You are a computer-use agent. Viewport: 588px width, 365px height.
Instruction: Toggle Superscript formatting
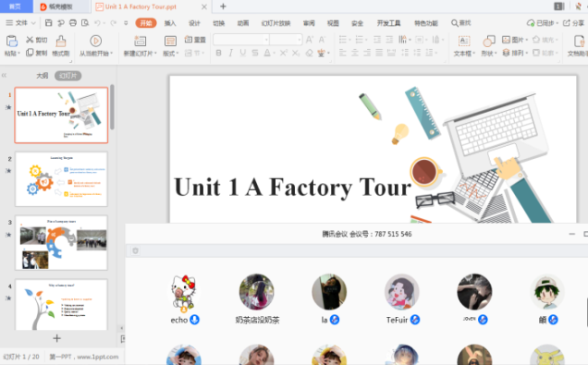[x=284, y=53]
